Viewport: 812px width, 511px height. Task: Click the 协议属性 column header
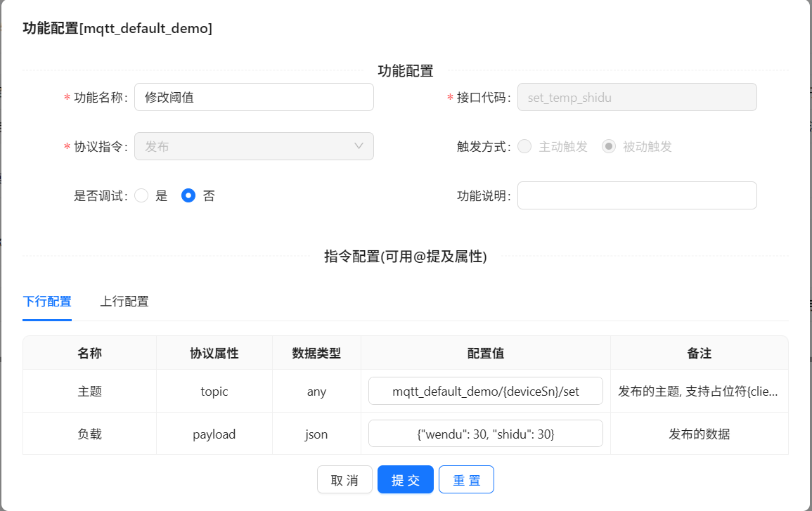[214, 353]
